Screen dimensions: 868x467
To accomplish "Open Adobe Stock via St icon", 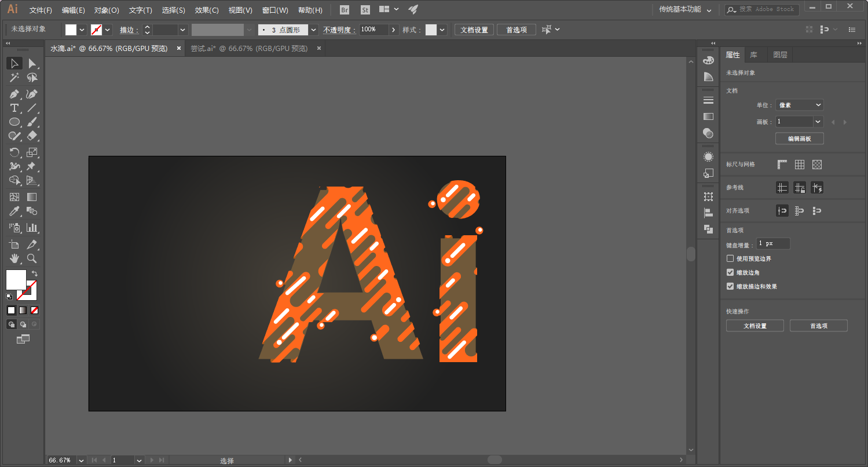I will click(365, 10).
